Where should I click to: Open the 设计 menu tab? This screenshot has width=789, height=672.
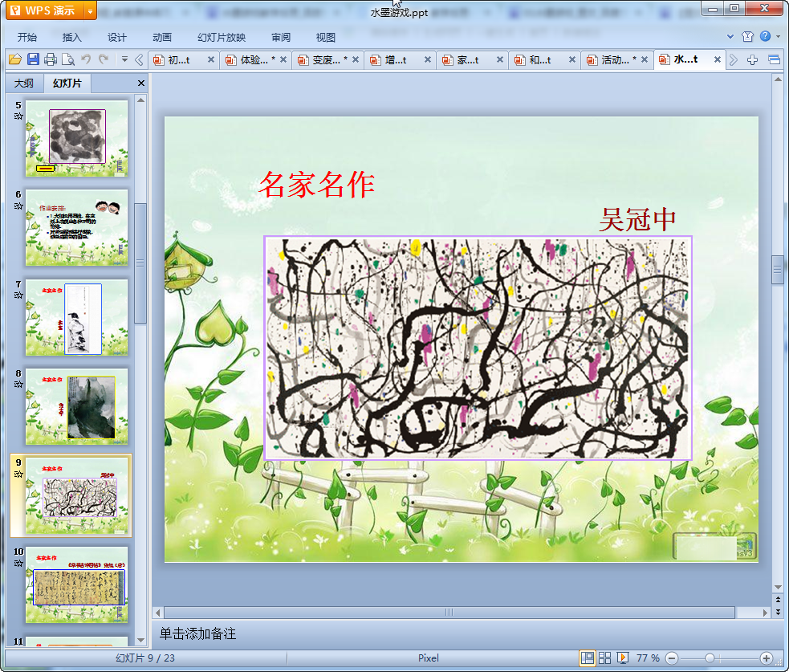116,37
